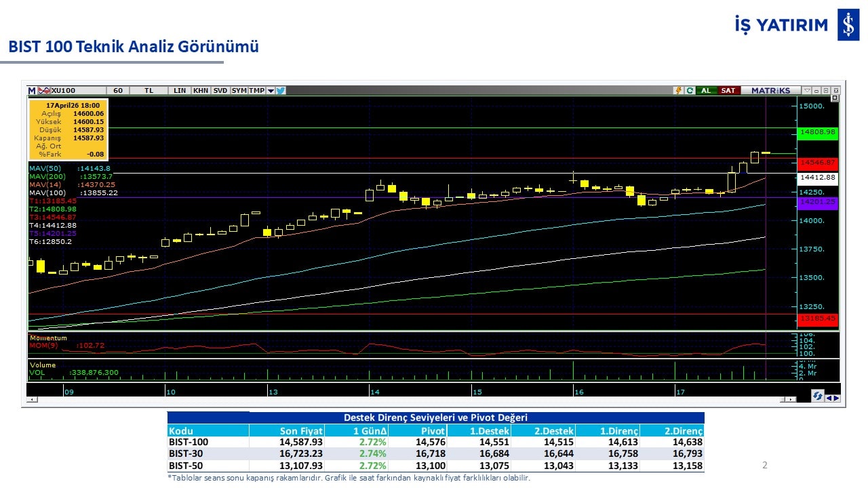This screenshot has width=868, height=488.
Task: Toggle the KHN option in toolbar
Action: coord(201,90)
